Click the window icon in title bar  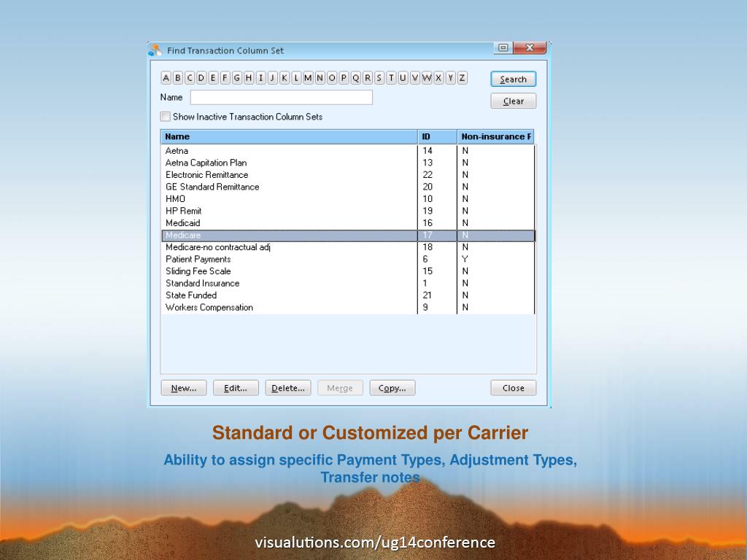155,50
